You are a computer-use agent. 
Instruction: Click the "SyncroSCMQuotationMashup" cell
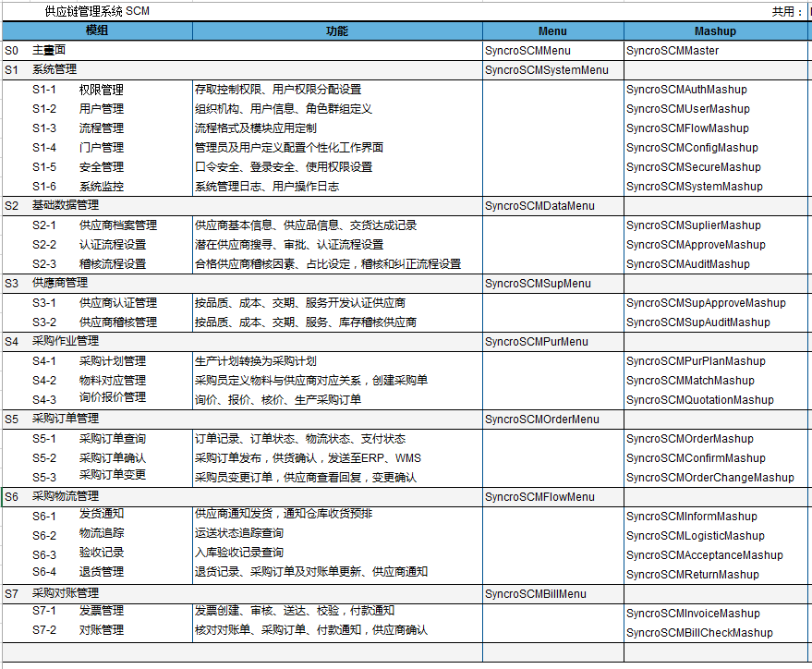[x=699, y=400]
